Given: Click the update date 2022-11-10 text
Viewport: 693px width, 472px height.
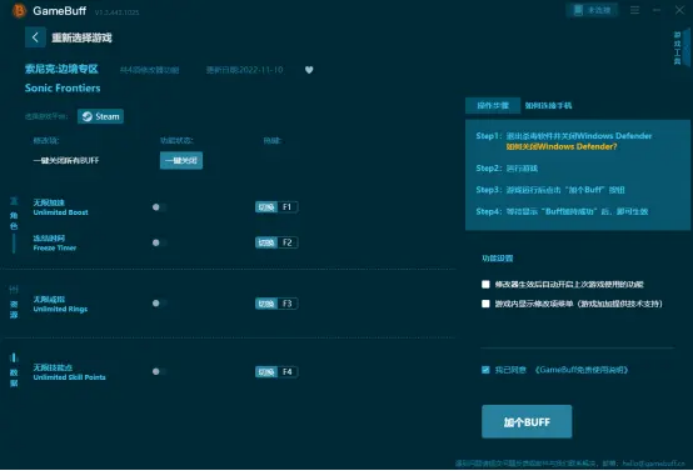Looking at the screenshot, I should click(x=244, y=70).
